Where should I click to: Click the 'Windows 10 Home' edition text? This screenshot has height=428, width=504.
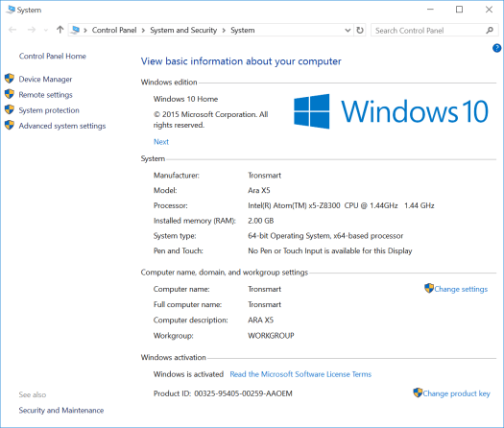tap(185, 99)
